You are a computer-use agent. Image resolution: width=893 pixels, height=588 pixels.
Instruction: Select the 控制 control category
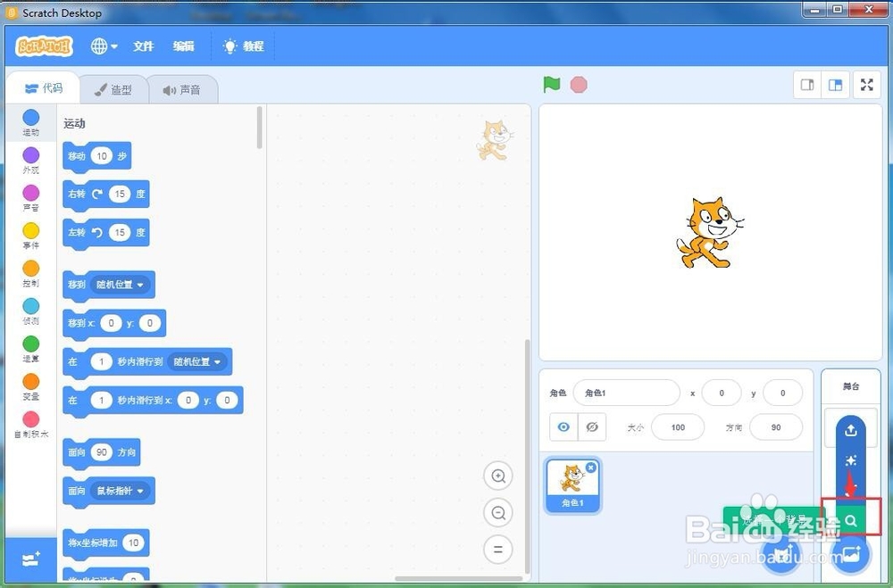click(30, 274)
